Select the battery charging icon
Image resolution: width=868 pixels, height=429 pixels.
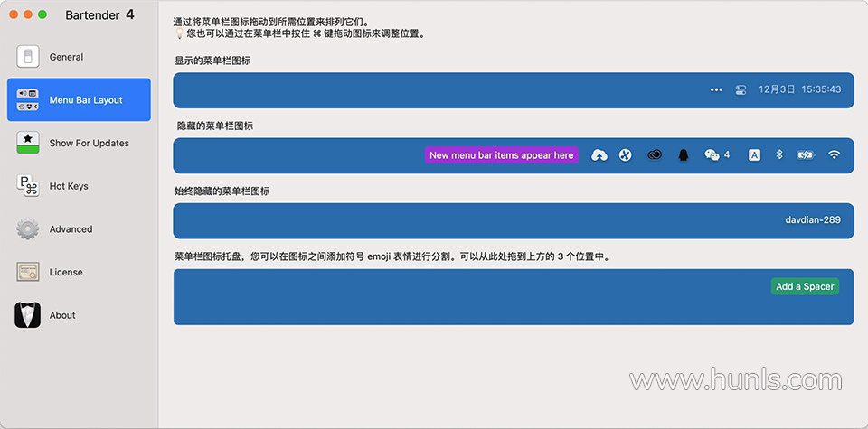tap(806, 155)
